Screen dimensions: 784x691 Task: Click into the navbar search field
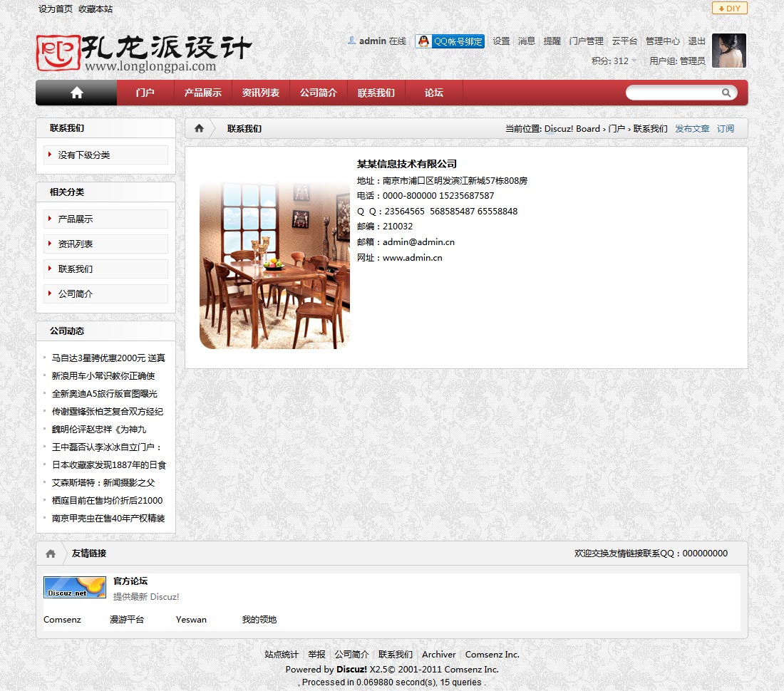[673, 93]
